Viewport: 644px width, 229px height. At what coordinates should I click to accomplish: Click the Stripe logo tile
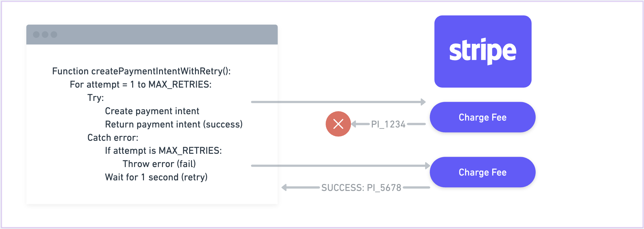[483, 52]
